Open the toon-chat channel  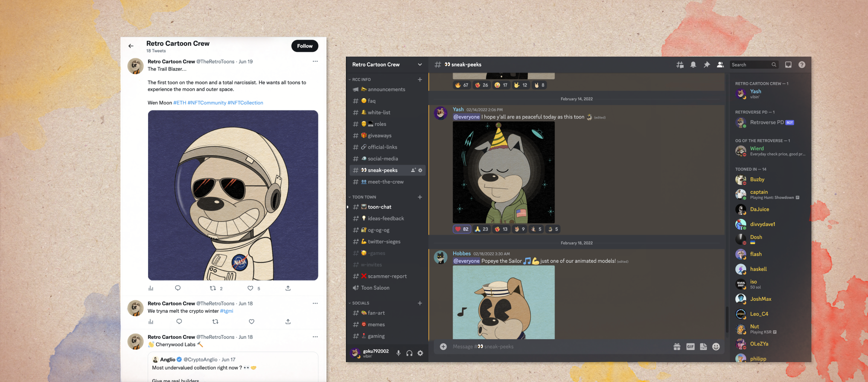point(387,207)
